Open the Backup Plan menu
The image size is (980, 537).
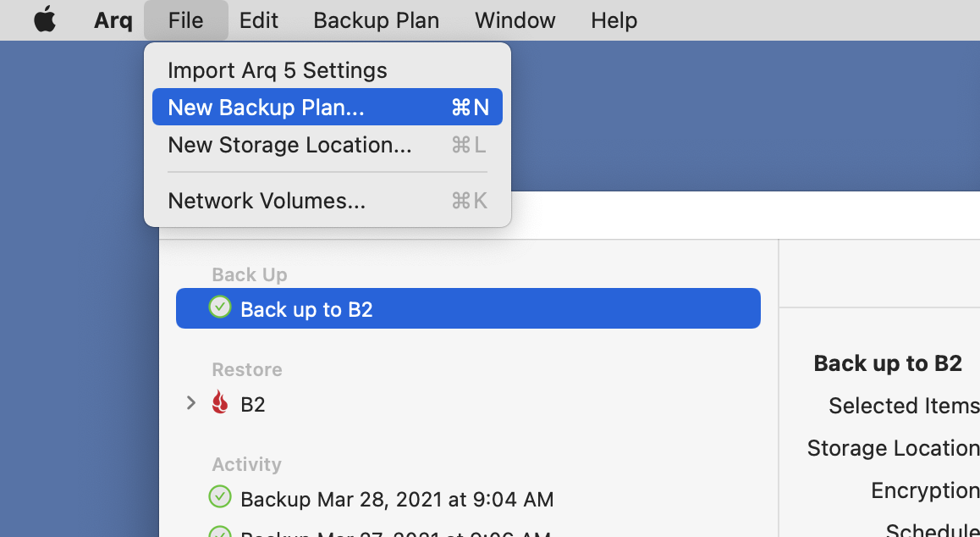point(376,20)
